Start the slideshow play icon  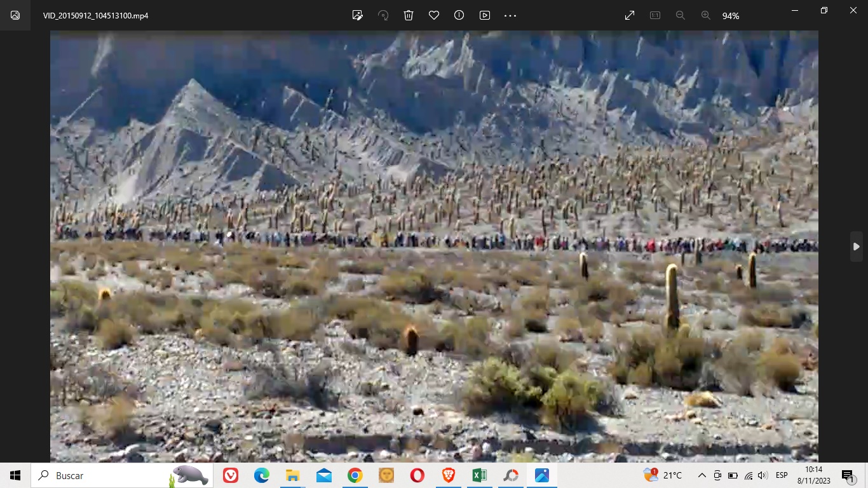(485, 15)
